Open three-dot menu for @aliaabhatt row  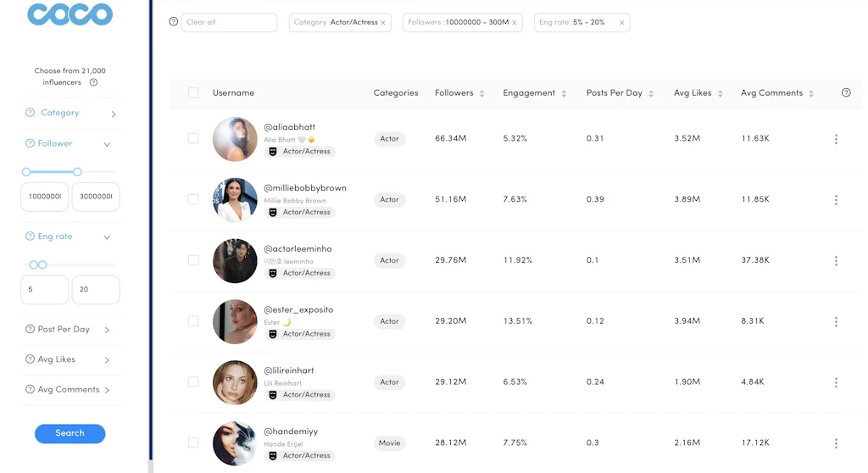pyautogui.click(x=836, y=139)
